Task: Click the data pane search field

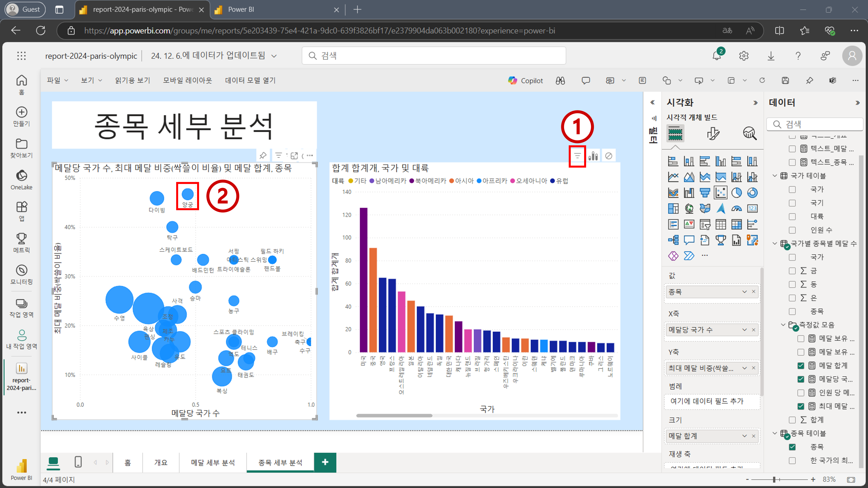Action: coord(814,124)
